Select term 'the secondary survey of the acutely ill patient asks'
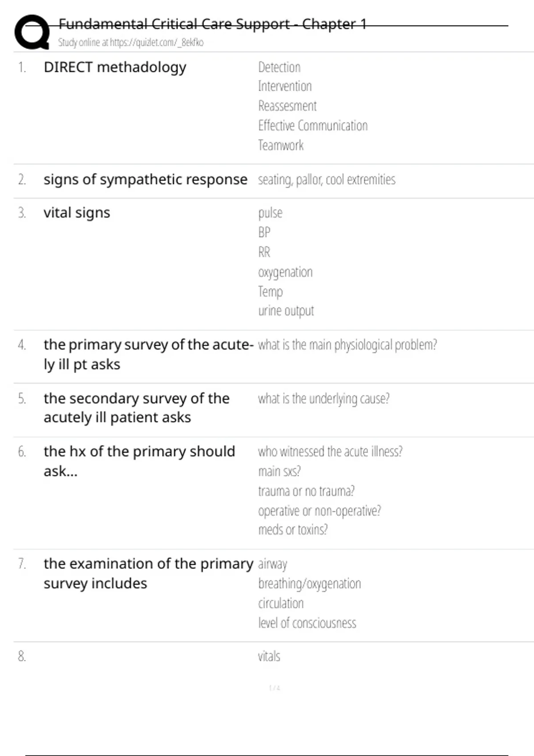This screenshot has height=756, width=534. [136, 408]
